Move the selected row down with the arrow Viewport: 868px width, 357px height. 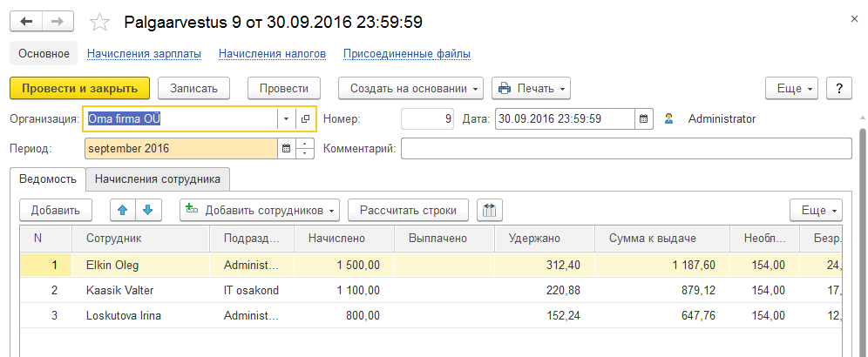[148, 210]
